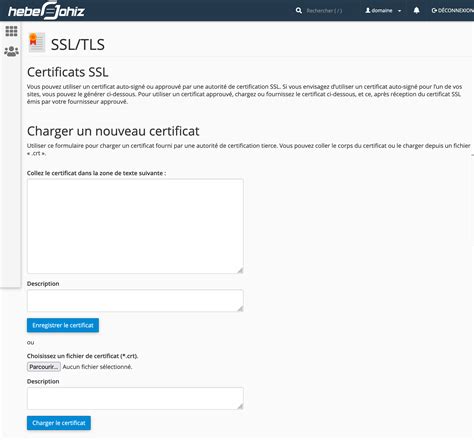Open the notifications bell
This screenshot has height=440, width=474.
tap(416, 11)
